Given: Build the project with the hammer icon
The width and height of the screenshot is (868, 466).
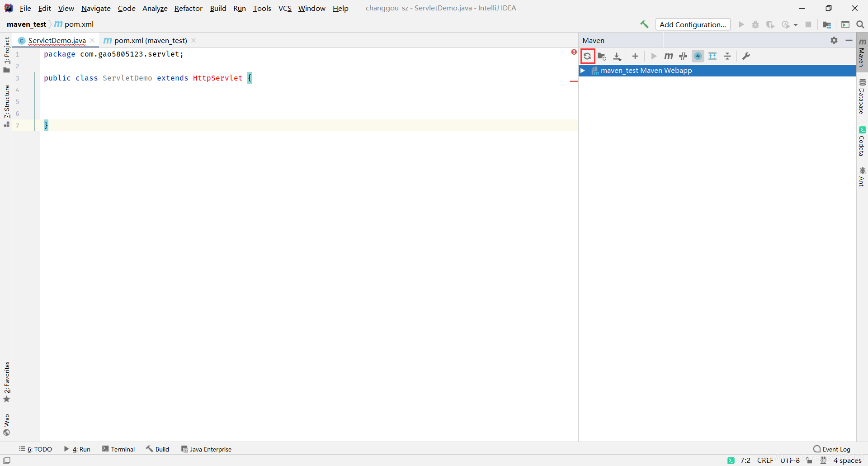Looking at the screenshot, I should coord(644,24).
